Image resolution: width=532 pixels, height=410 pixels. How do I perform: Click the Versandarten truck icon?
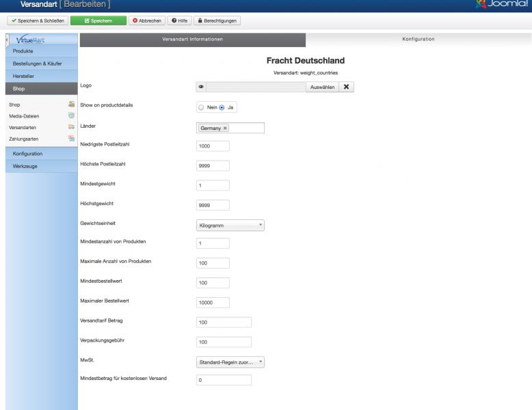click(71, 127)
